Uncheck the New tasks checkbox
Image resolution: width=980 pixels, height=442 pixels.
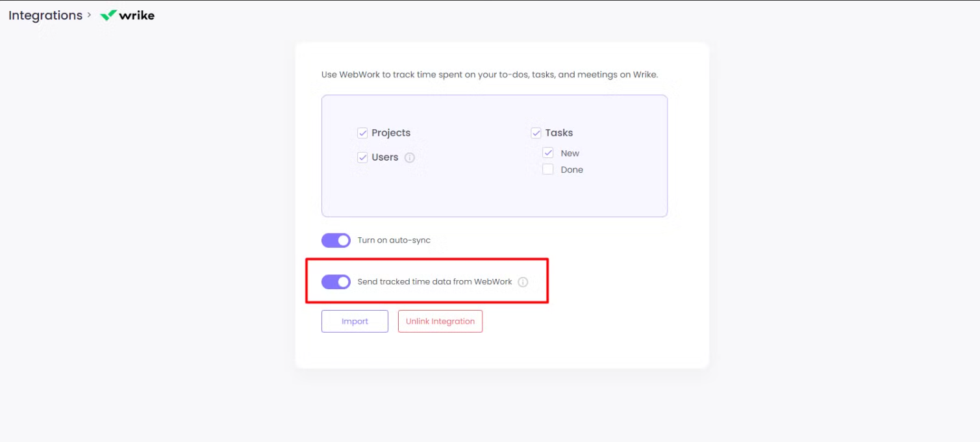coord(548,153)
